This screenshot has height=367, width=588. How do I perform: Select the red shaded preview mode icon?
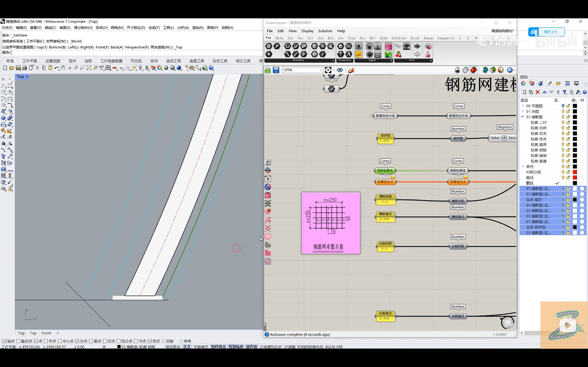tap(473, 70)
